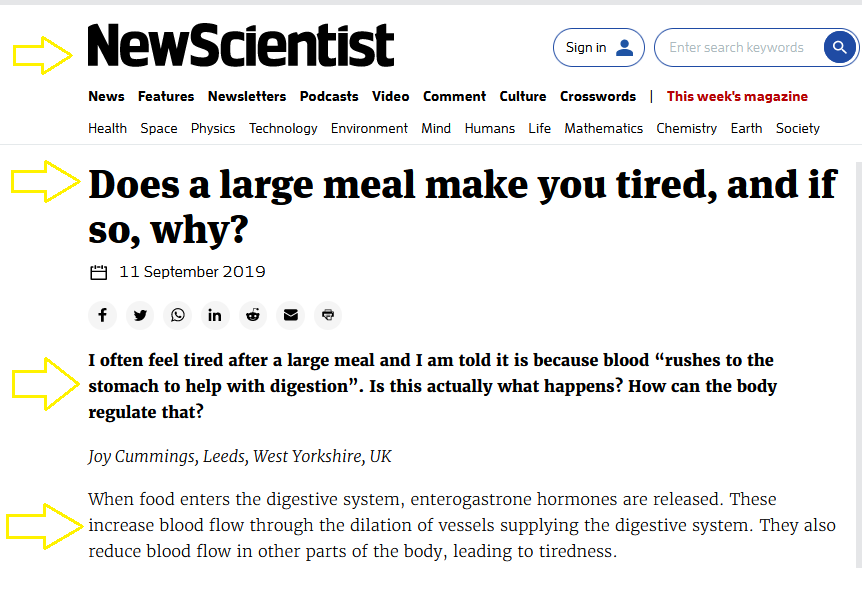This screenshot has width=868, height=592.
Task: Click the calendar icon beside the date
Action: click(99, 272)
